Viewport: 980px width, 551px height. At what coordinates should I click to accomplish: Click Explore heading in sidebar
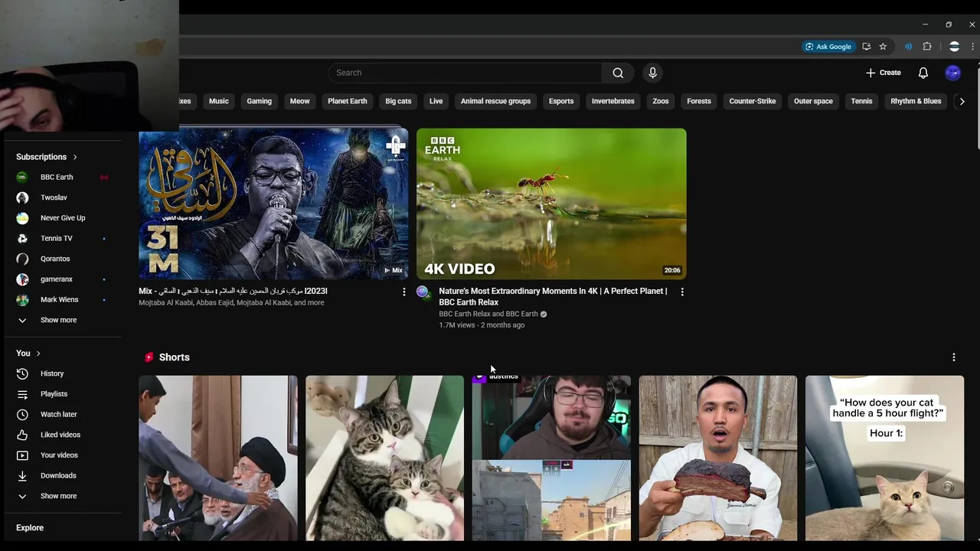[x=30, y=528]
